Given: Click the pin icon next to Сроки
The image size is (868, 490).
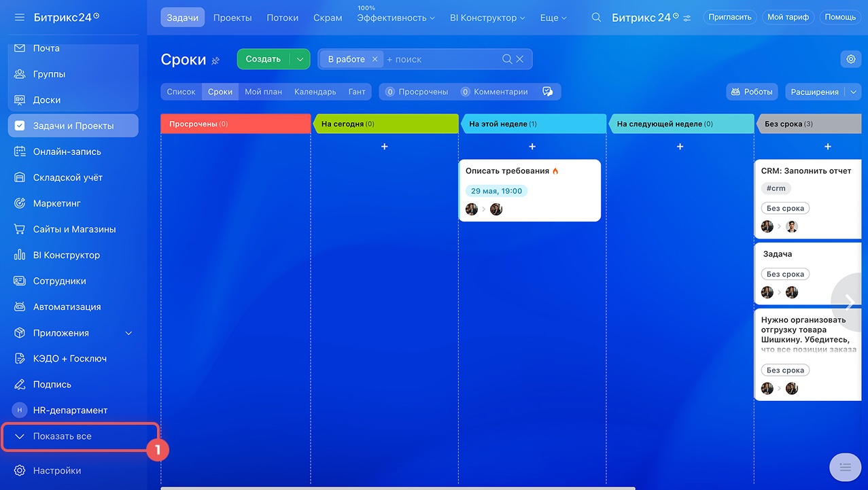Looking at the screenshot, I should tap(215, 60).
